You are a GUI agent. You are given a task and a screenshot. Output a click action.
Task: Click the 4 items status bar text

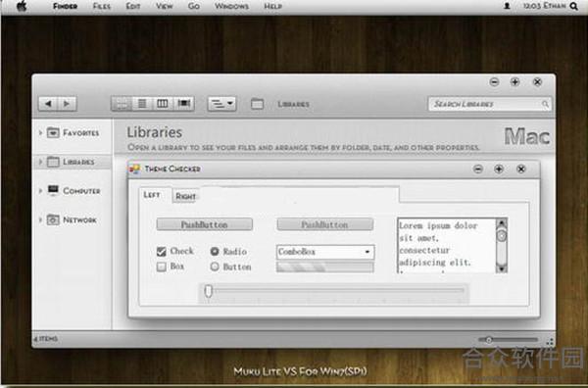point(45,338)
